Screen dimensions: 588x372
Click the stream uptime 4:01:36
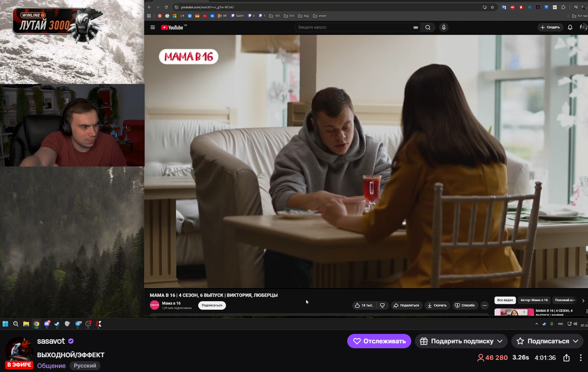[x=545, y=358]
